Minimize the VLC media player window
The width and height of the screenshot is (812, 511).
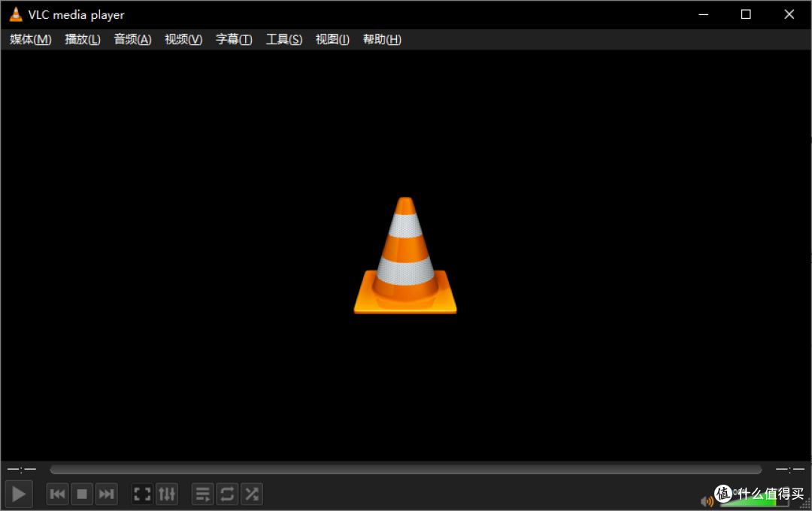[x=703, y=14]
